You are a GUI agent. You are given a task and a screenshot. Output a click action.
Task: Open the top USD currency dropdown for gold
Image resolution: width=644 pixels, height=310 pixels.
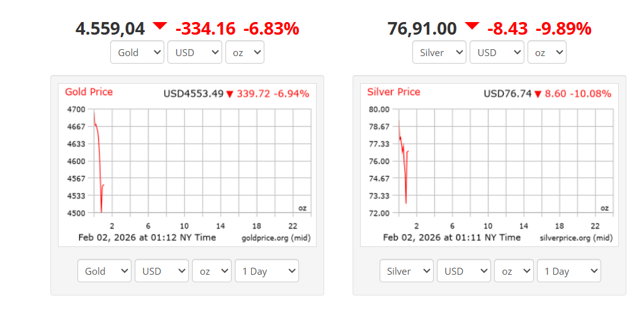point(195,52)
